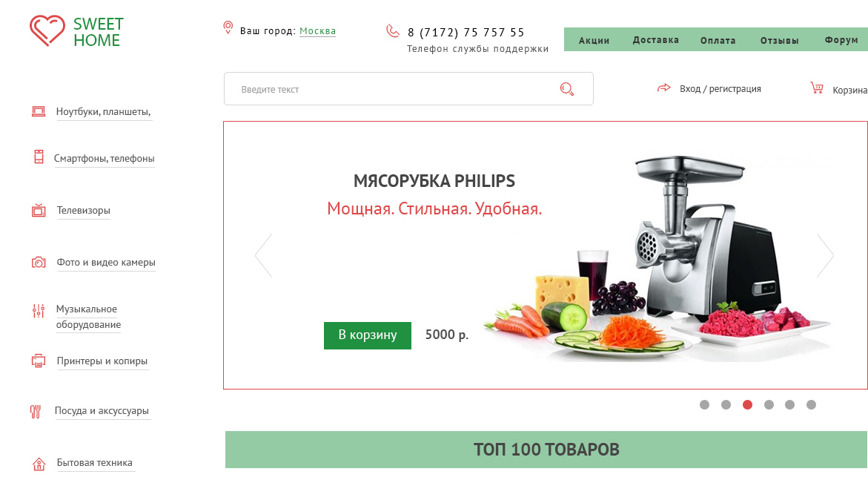Click the smartphone icon in the sidebar

click(x=39, y=157)
